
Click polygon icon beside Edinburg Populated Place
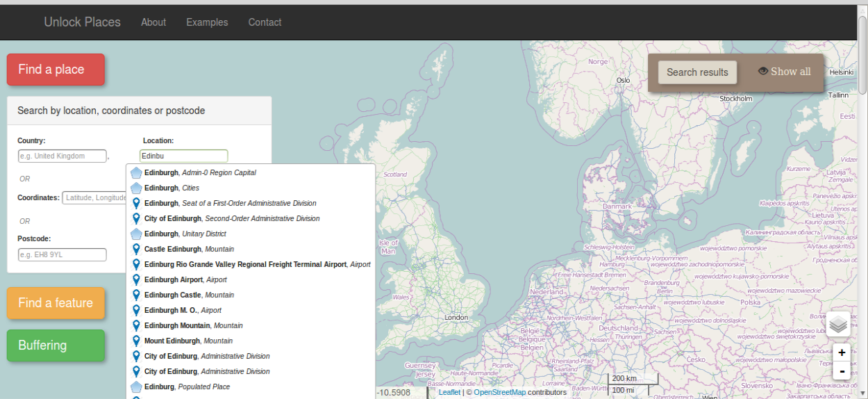tap(136, 387)
